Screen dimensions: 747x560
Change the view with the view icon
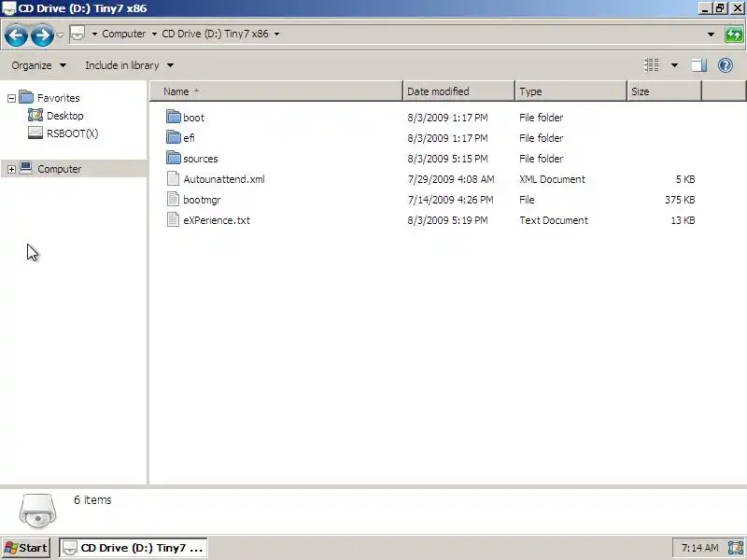coord(652,64)
